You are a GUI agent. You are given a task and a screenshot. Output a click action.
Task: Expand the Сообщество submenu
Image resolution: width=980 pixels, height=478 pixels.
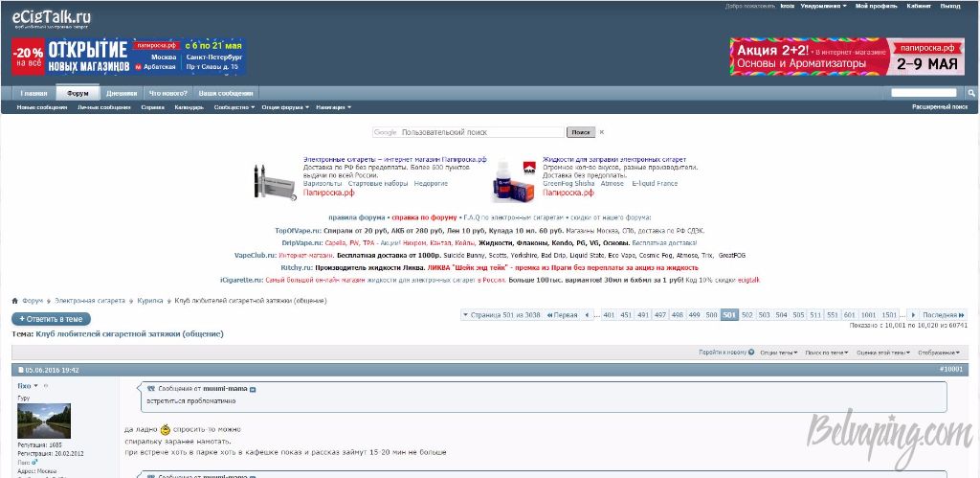coord(234,107)
